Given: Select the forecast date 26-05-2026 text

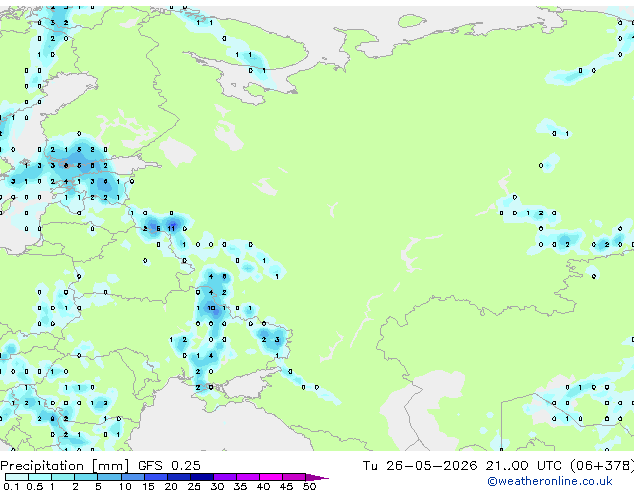Looking at the screenshot, I should [x=431, y=466].
